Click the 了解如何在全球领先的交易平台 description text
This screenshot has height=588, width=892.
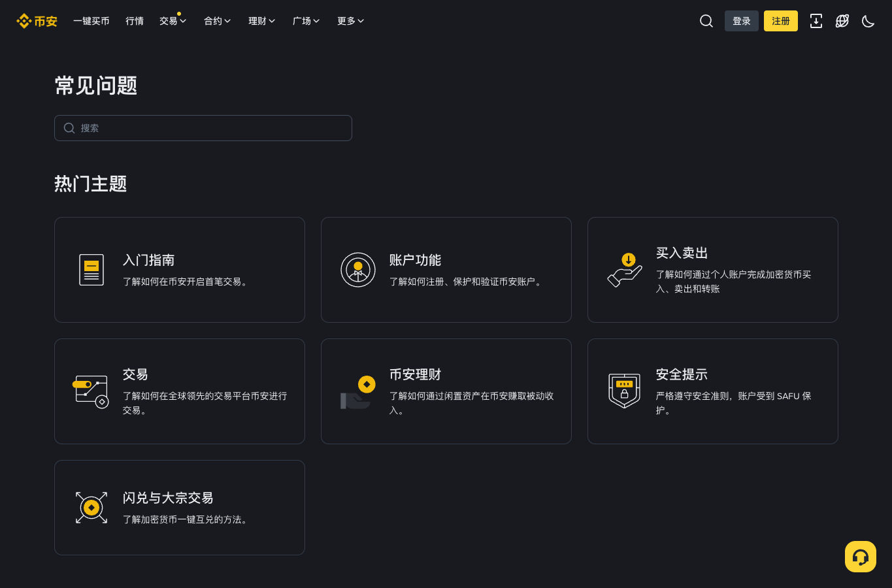tap(205, 403)
